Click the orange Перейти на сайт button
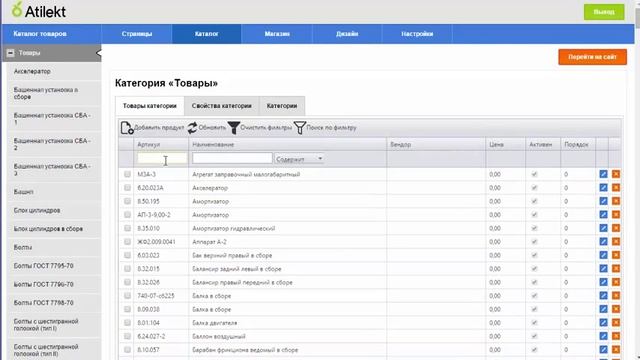This screenshot has height=360, width=640. pos(592,57)
